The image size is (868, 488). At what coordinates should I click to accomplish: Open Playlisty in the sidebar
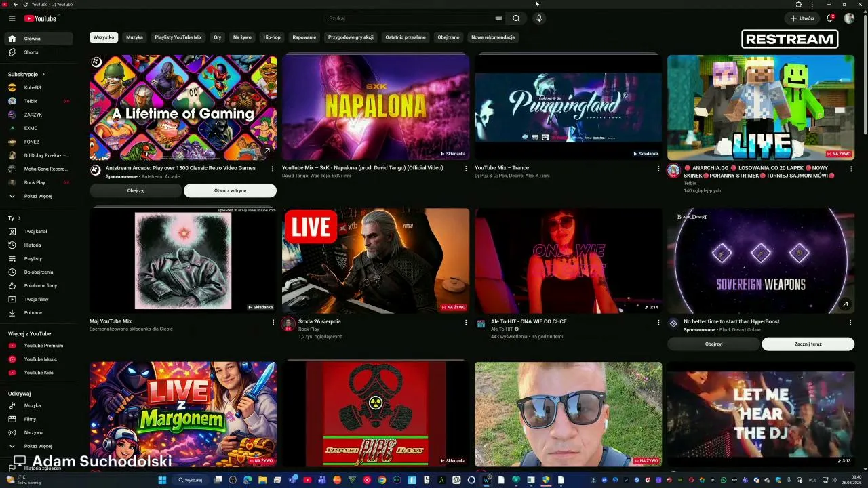coord(39,258)
